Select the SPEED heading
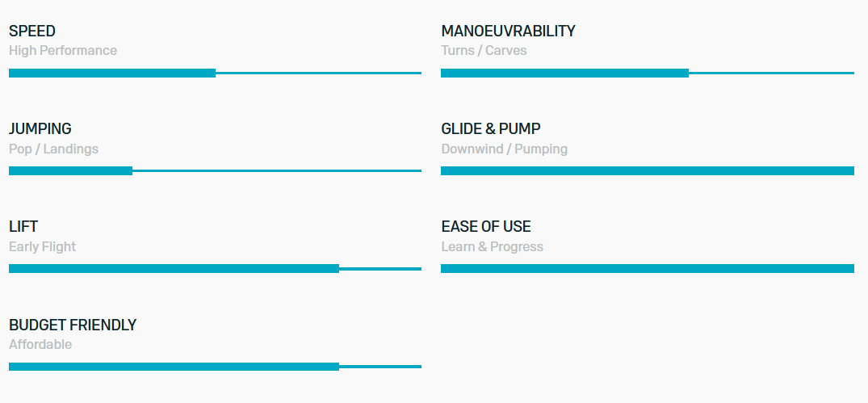Screen dimensions: 868x403 click(32, 31)
